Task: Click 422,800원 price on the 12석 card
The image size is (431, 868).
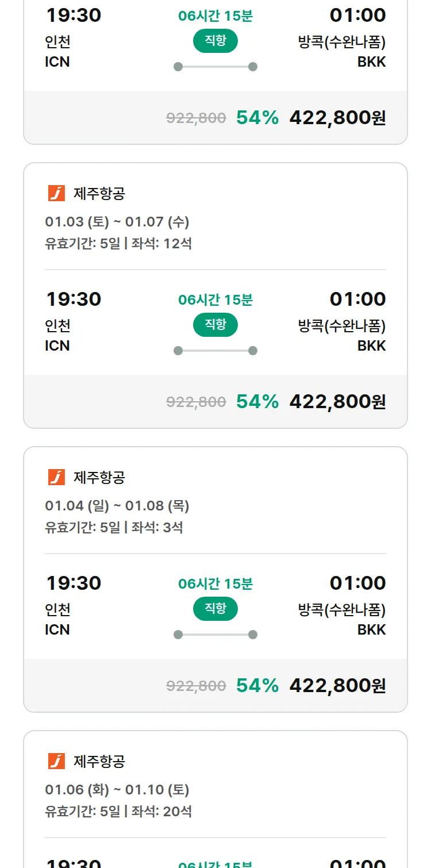Action: click(337, 401)
